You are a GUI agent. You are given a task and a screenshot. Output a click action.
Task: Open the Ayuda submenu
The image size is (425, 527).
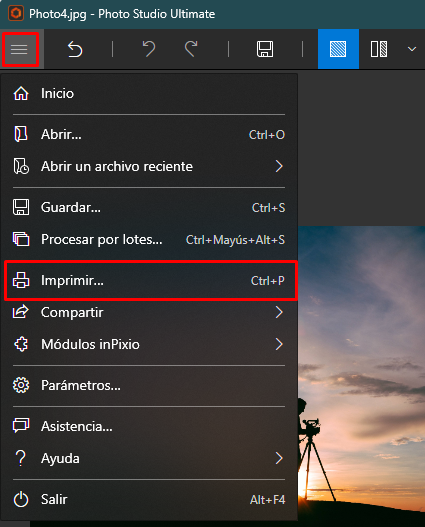149,458
